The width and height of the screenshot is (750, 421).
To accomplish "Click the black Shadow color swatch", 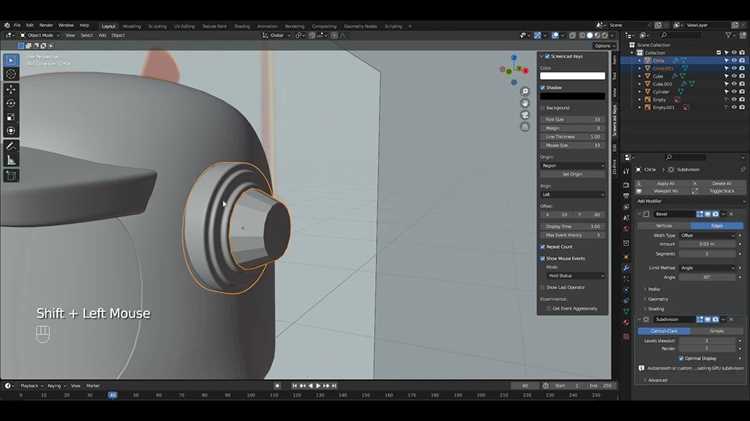I will 573,96.
